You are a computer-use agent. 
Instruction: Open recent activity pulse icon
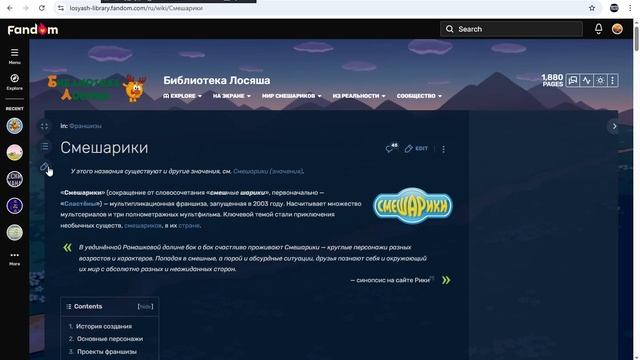[x=587, y=80]
